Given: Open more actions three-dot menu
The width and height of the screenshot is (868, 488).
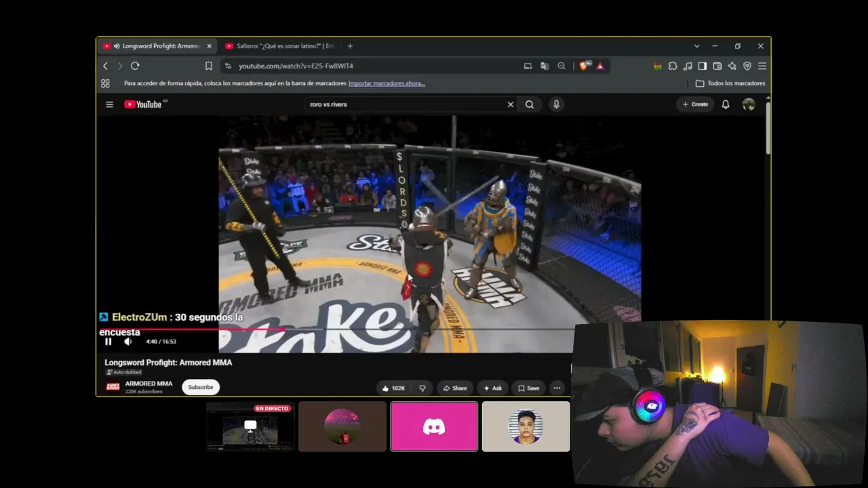Looking at the screenshot, I should [x=557, y=388].
